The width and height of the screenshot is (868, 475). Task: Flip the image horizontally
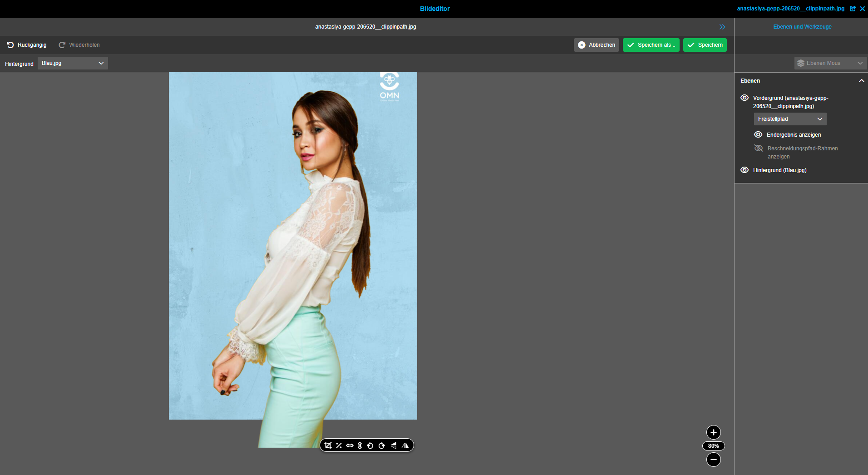pyautogui.click(x=405, y=445)
